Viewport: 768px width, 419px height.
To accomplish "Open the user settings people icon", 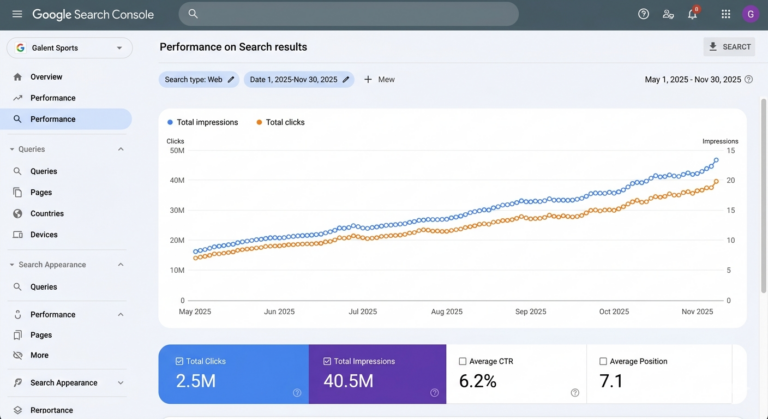I will [668, 14].
